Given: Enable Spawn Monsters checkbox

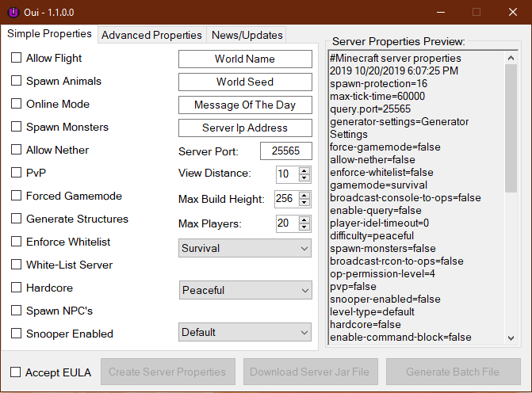Looking at the screenshot, I should (x=16, y=127).
